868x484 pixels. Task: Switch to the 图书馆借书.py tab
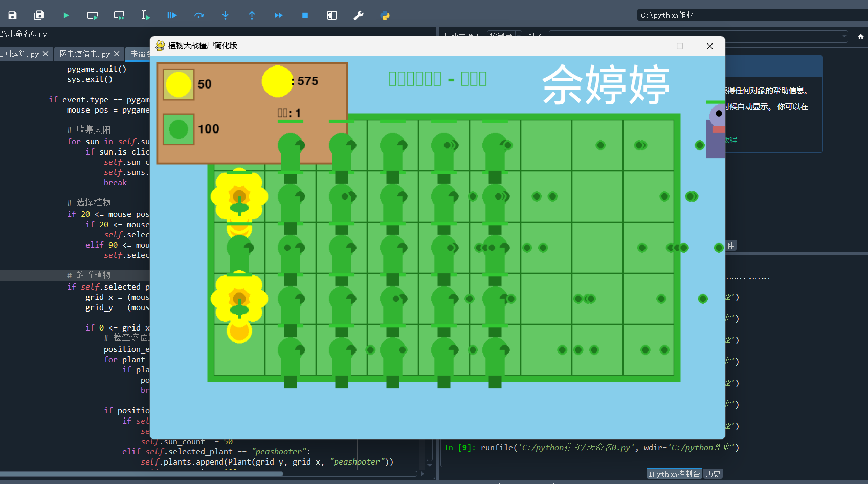point(85,54)
